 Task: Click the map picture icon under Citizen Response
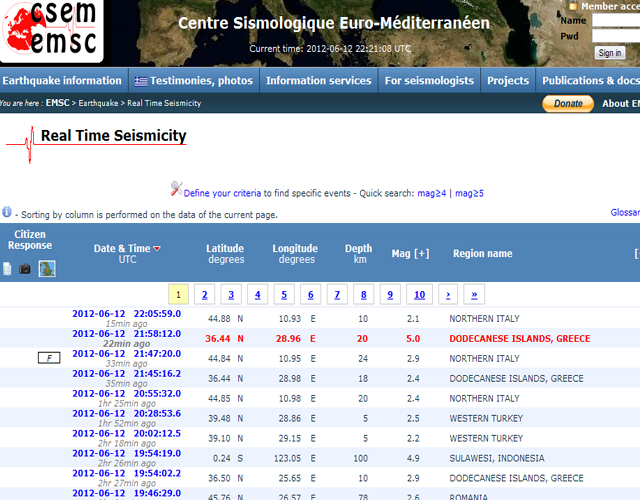47,269
